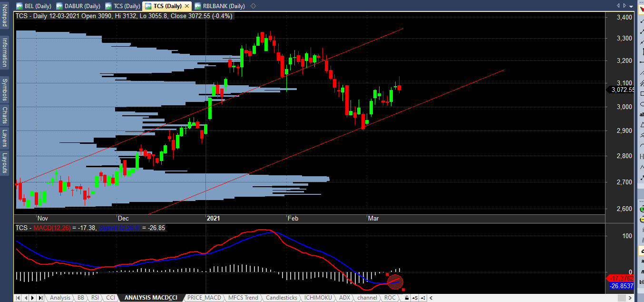Switch to the CCI sheet
Screen dimensions: 644x302
[x=111, y=298]
